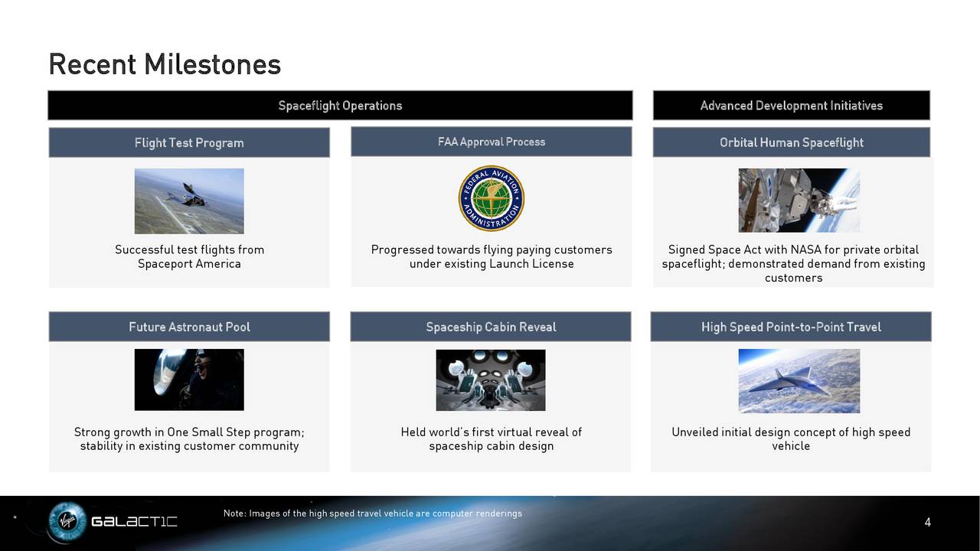The width and height of the screenshot is (980, 551).
Task: Select the Future Astronaut Pool heading
Action: point(189,327)
